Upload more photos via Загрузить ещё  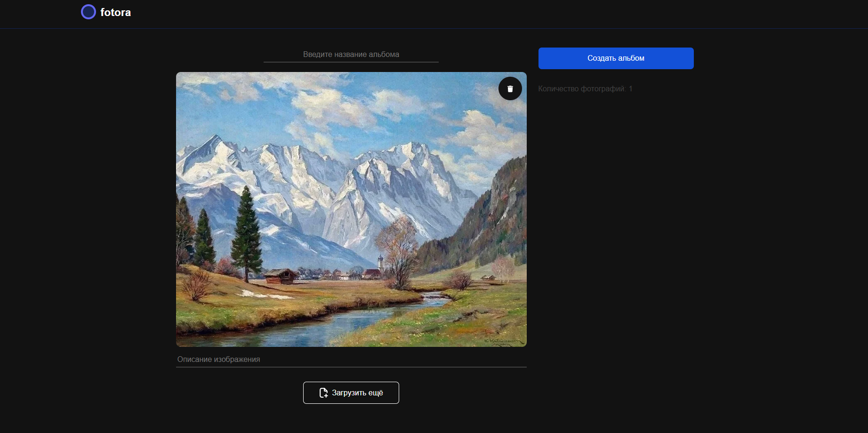tap(351, 393)
